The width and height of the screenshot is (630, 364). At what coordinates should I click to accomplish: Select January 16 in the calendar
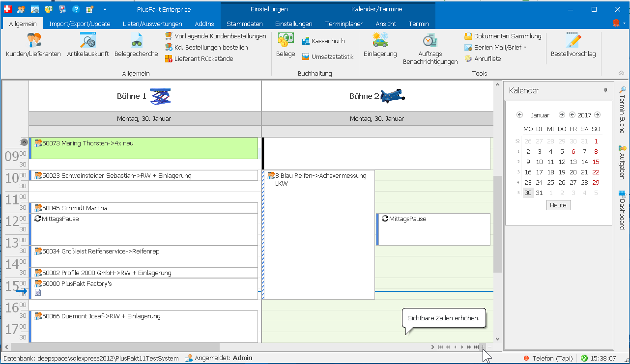point(528,172)
